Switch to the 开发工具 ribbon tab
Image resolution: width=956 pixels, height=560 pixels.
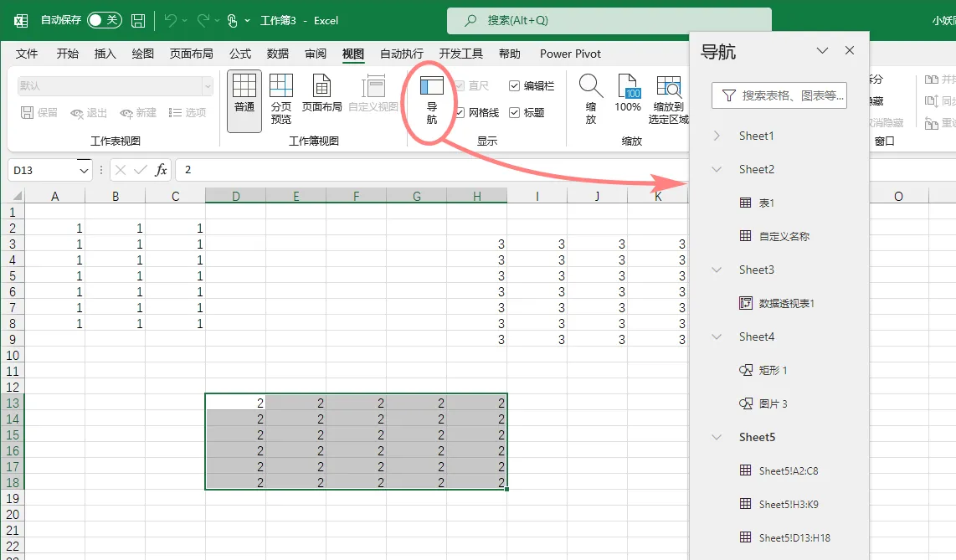tap(461, 54)
